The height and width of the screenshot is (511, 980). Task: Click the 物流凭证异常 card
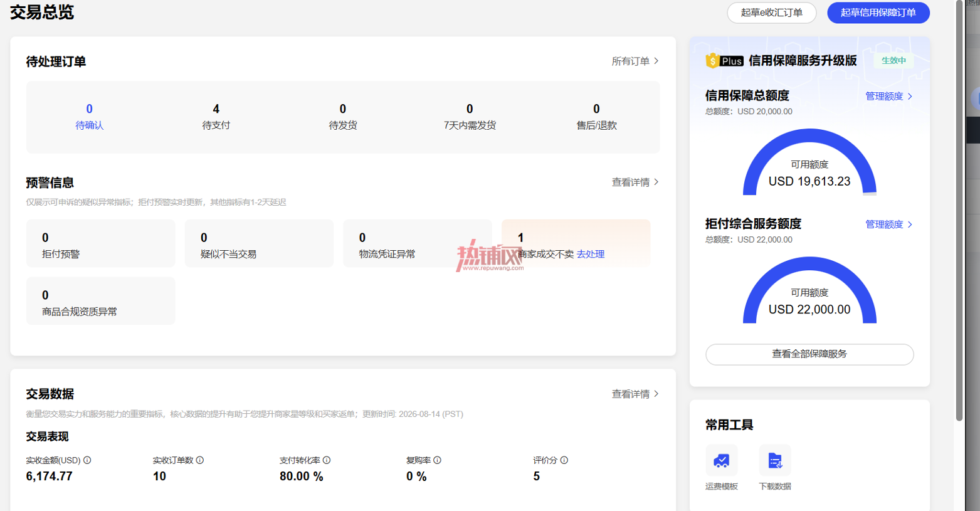click(418, 243)
